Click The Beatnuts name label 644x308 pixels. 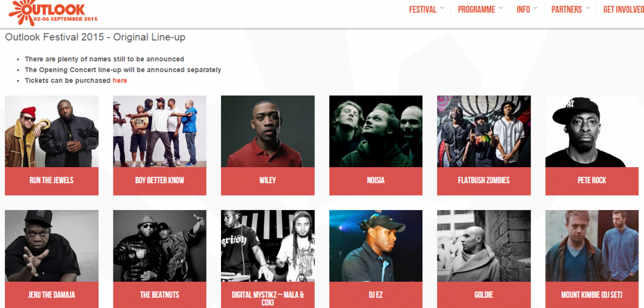(x=160, y=295)
